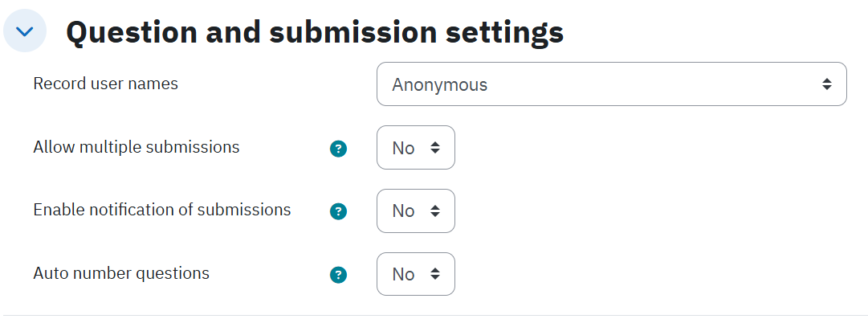The height and width of the screenshot is (319, 868).
Task: Open the Enable notification of submissions dropdown
Action: point(416,211)
